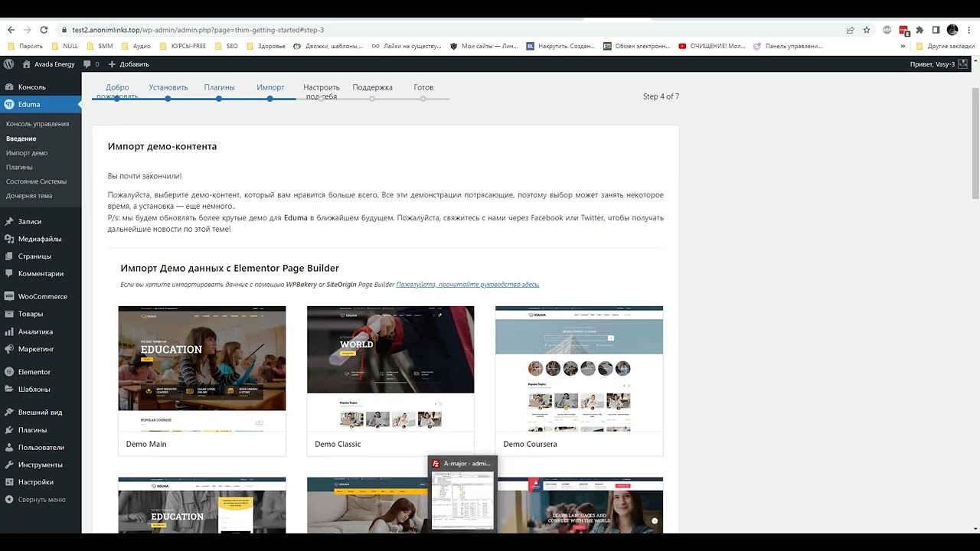Viewport: 980px width, 551px height.
Task: Open Шаблоны folder icon in sidebar
Action: 9,389
